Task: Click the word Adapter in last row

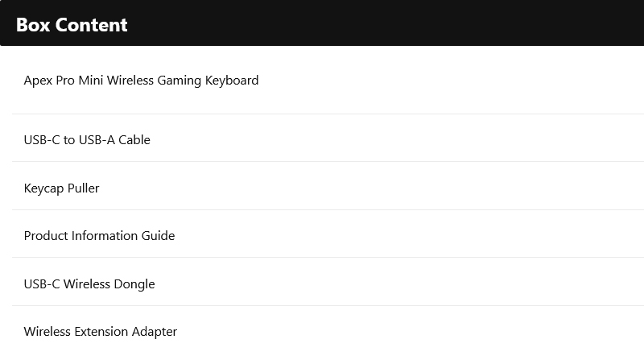Action: tap(155, 332)
